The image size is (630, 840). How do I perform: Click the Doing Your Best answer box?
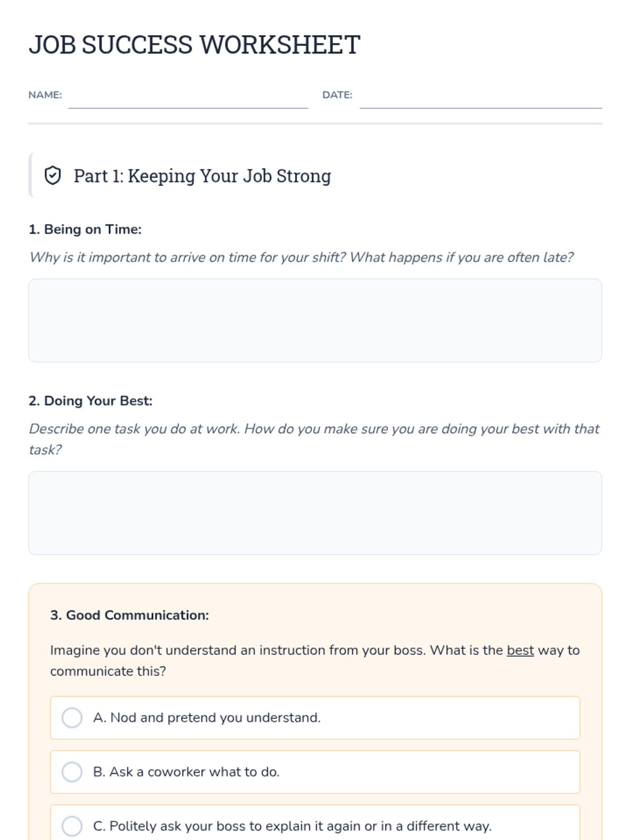pyautogui.click(x=315, y=513)
